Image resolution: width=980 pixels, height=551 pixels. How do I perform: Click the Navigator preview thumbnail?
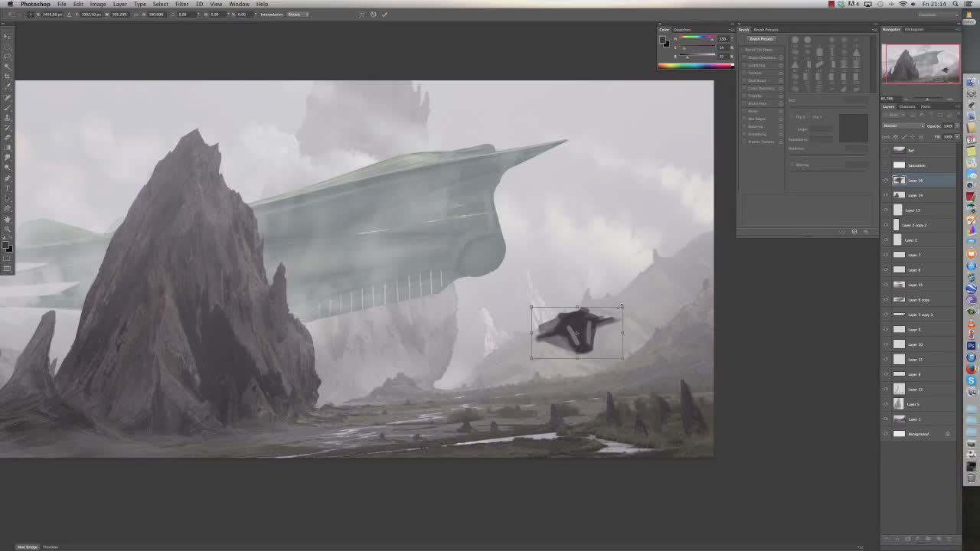(921, 64)
